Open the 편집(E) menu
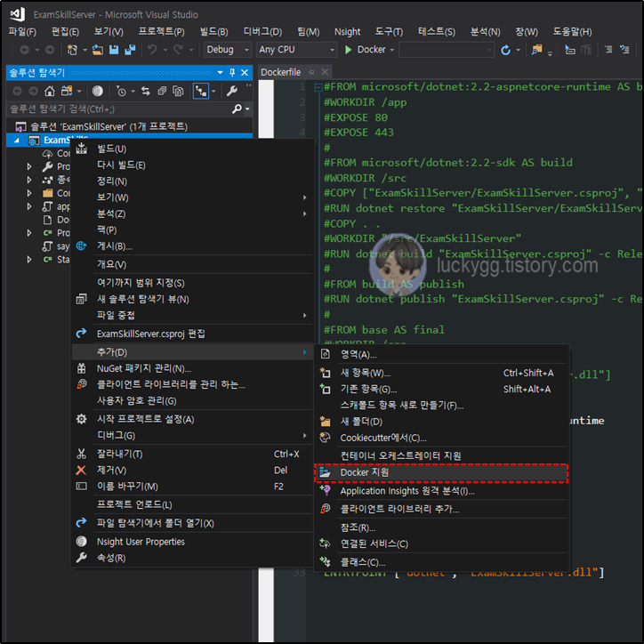 point(65,32)
